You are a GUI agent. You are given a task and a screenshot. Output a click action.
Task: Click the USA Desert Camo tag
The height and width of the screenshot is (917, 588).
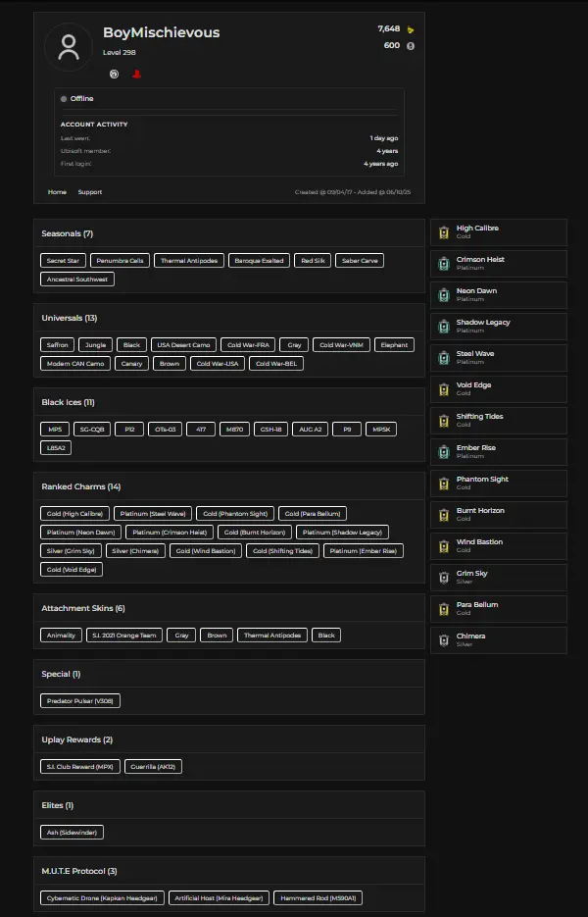pos(183,345)
